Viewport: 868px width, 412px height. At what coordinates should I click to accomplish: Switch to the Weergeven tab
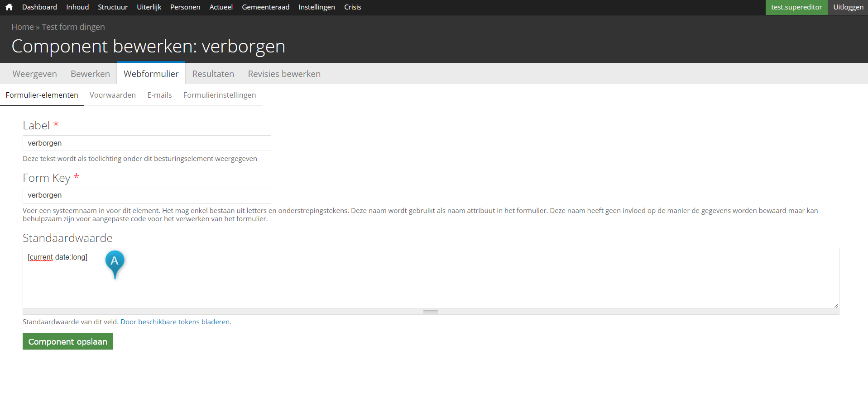click(34, 74)
